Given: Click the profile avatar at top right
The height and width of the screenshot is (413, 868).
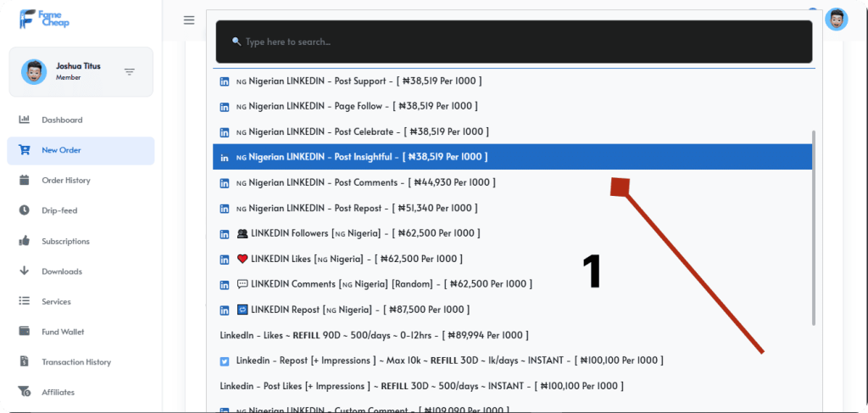Looking at the screenshot, I should click(x=836, y=20).
